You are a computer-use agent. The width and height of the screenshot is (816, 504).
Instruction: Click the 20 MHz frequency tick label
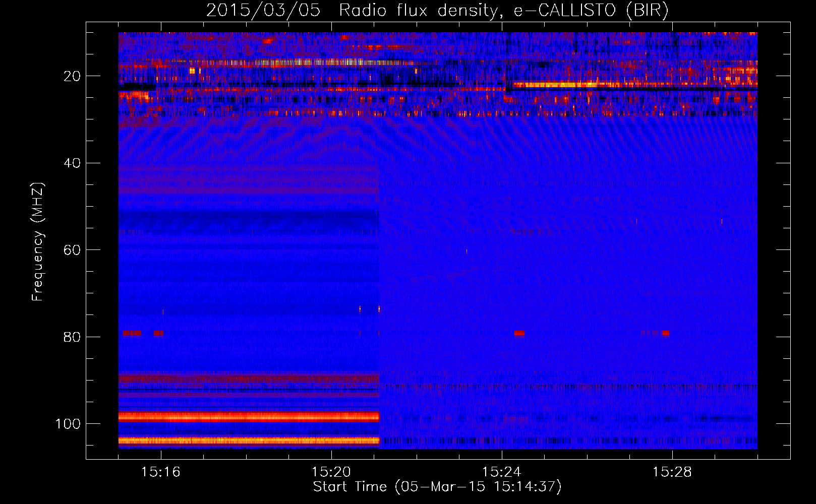point(72,76)
